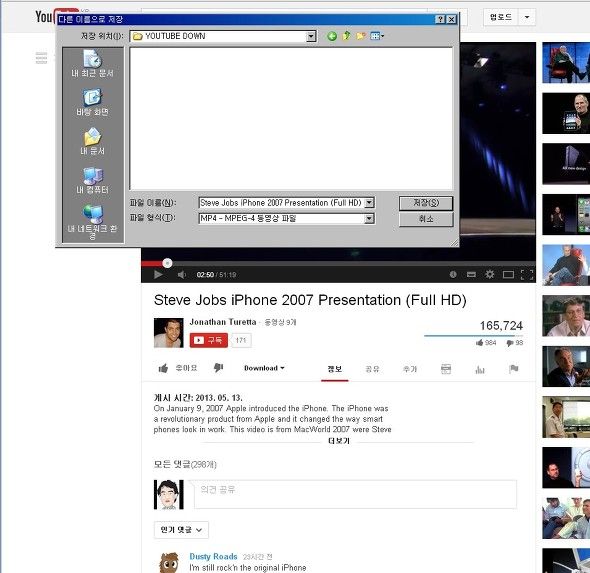Switch to the 정보 (info) tab

(x=335, y=369)
